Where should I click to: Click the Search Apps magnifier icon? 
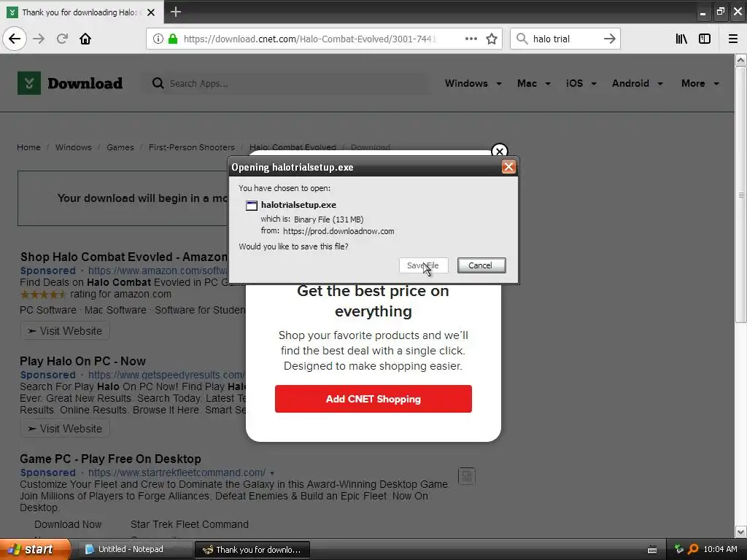pos(158,83)
